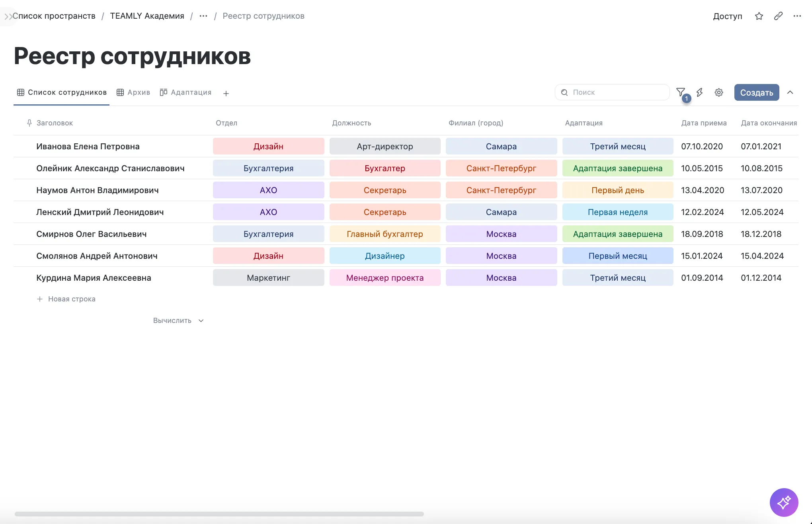Click АХО tag in Наумов row

pyautogui.click(x=269, y=190)
